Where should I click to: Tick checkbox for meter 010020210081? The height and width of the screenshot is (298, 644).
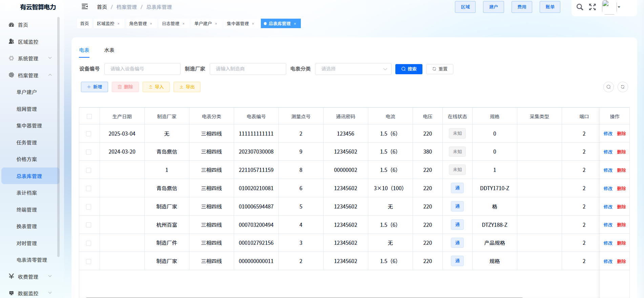(89, 188)
